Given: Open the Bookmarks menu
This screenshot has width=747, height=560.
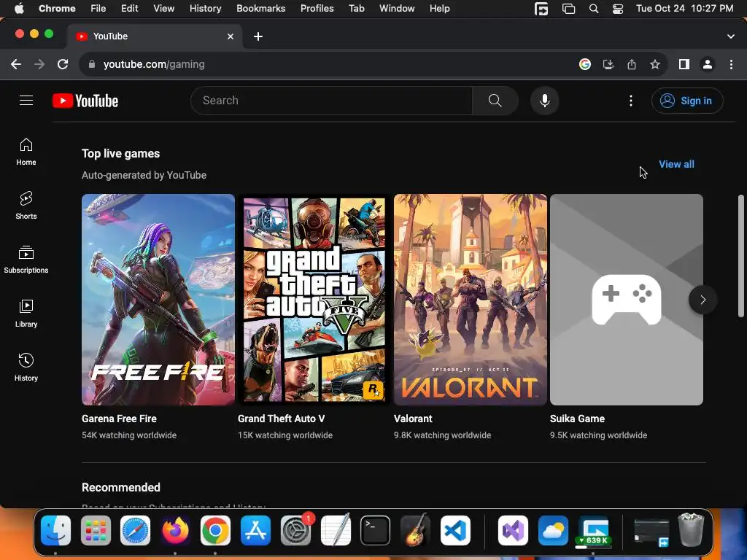Looking at the screenshot, I should 261,9.
